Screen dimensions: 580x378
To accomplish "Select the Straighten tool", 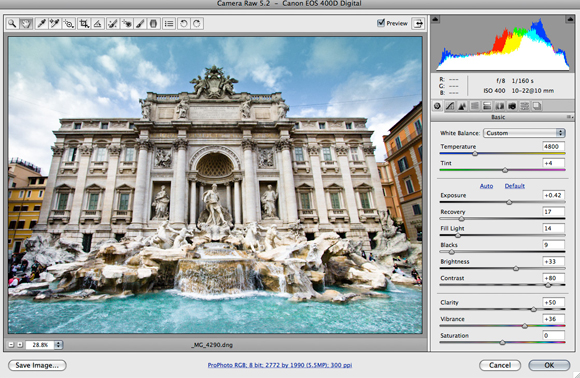I will point(98,24).
